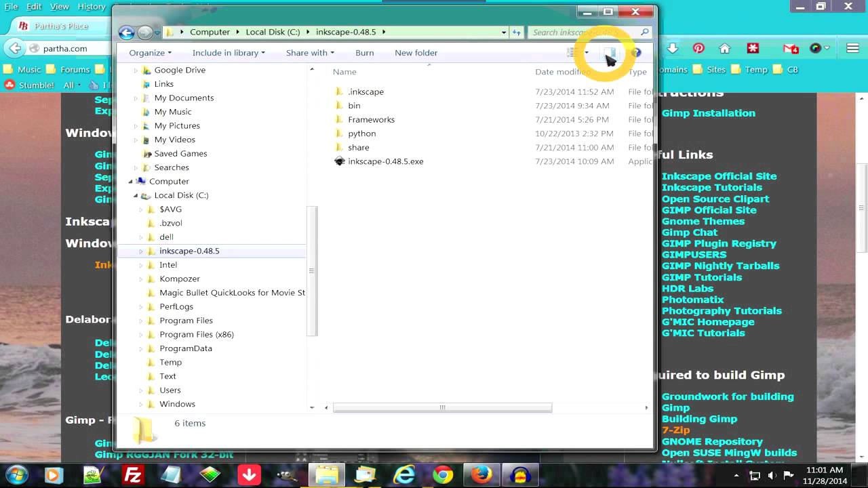
Task: Go back in the Explorer window
Action: click(x=126, y=32)
